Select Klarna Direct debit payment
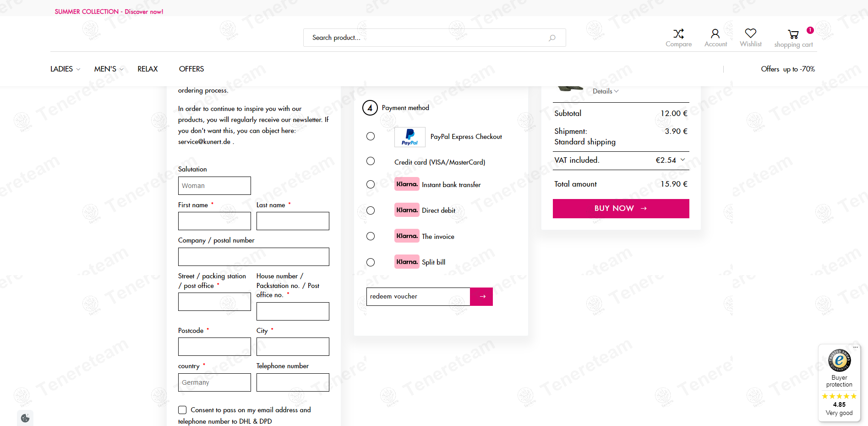868x426 pixels. [371, 210]
